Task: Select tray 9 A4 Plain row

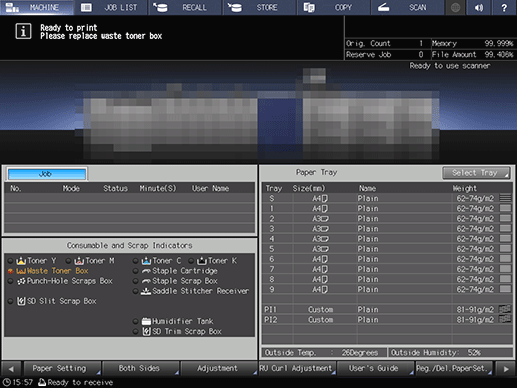Action: (387, 289)
